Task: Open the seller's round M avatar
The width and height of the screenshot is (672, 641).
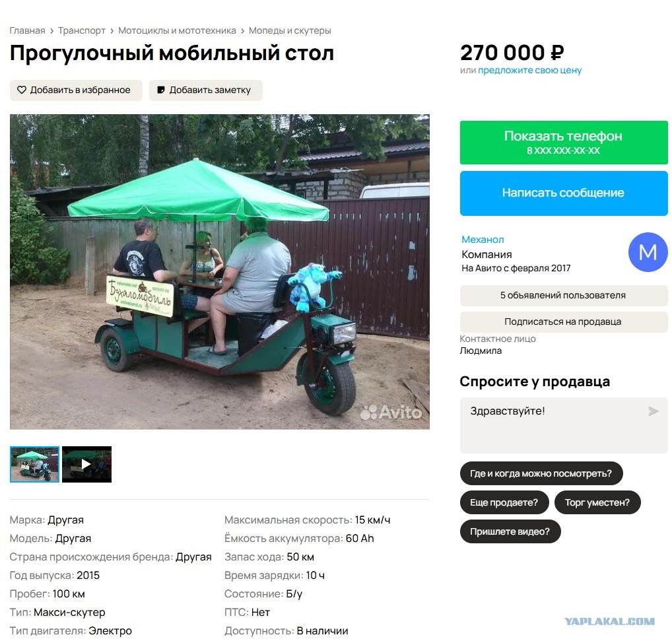Action: click(648, 252)
